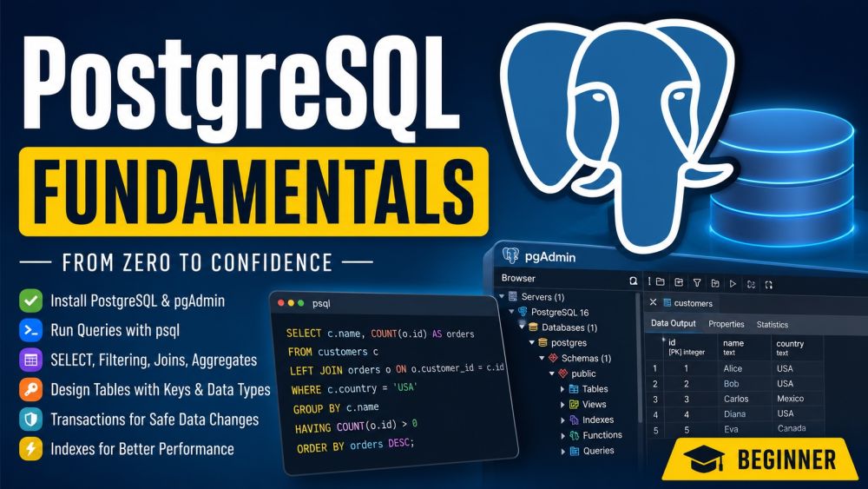Switch to the Properties tab
The width and height of the screenshot is (868, 489).
(727, 324)
